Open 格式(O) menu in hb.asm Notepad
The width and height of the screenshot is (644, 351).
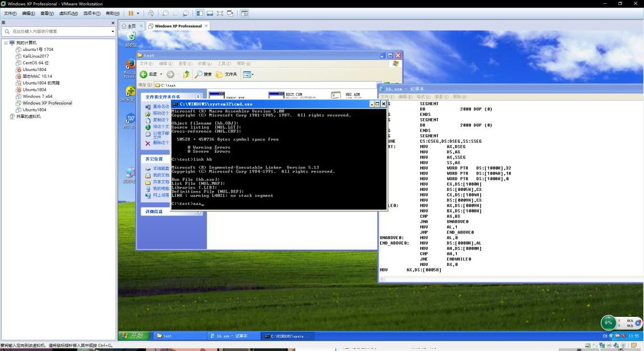(423, 97)
